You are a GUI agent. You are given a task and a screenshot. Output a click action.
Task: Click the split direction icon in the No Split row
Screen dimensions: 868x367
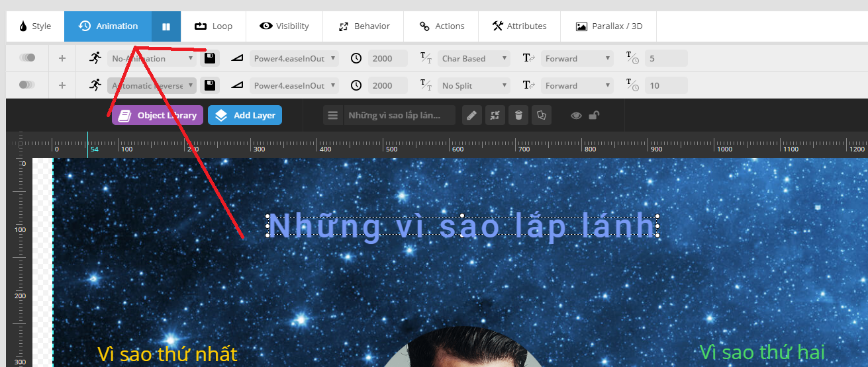pos(528,85)
